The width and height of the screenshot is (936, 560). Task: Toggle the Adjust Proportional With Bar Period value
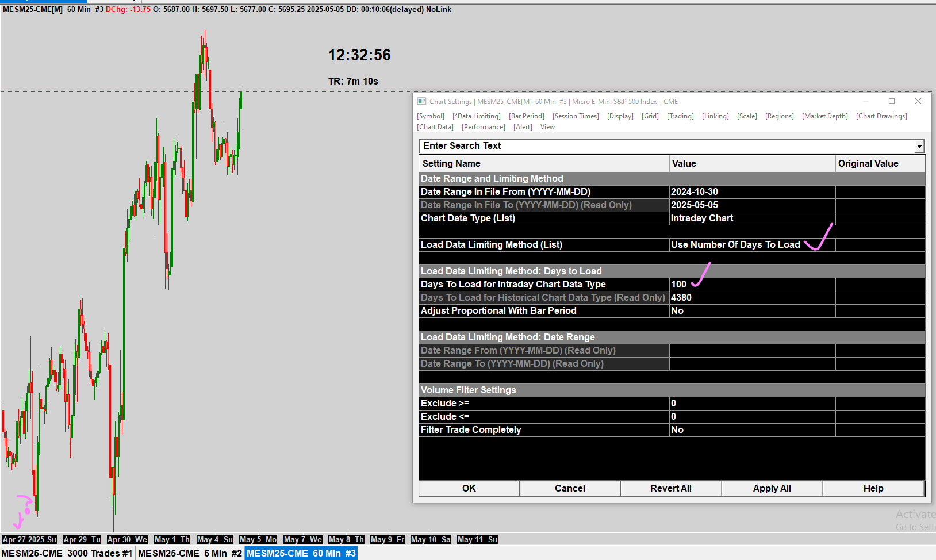(752, 311)
